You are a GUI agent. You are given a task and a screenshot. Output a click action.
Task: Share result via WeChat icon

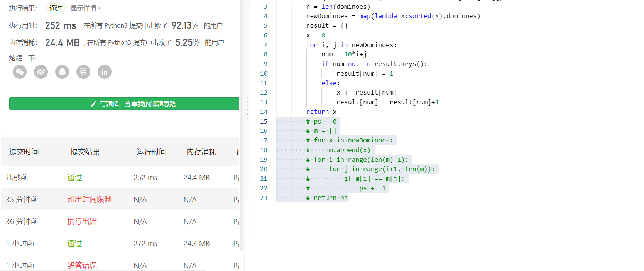pyautogui.click(x=20, y=72)
